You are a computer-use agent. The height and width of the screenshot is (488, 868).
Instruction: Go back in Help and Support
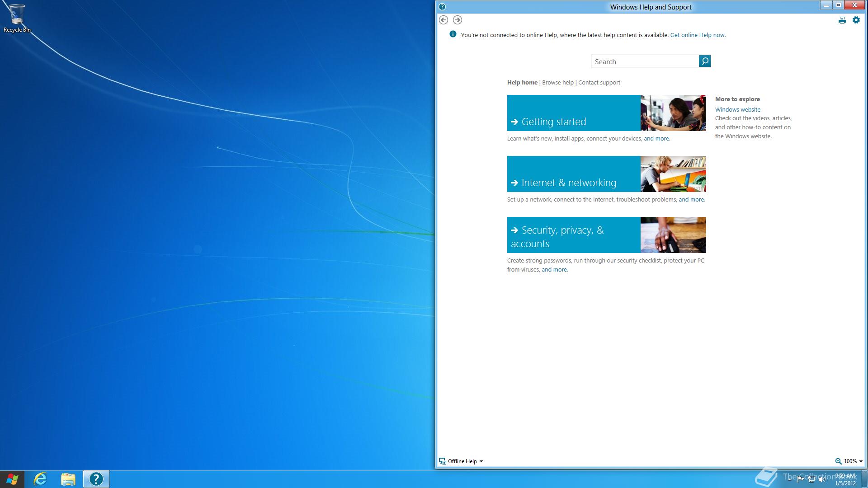pyautogui.click(x=443, y=20)
